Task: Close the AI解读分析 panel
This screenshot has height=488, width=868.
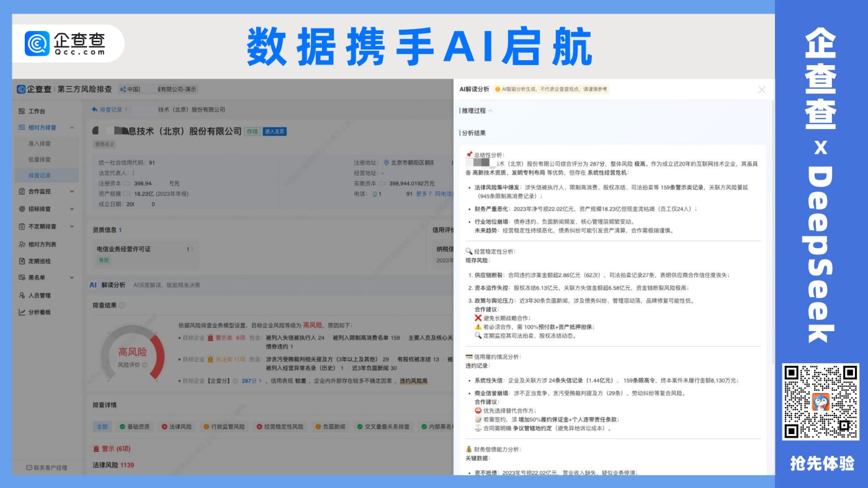Action: 762,89
